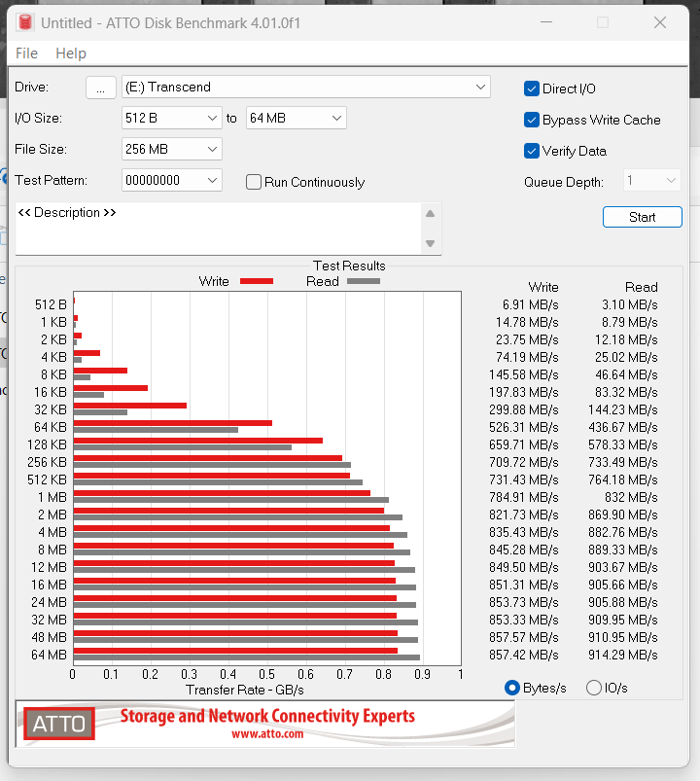This screenshot has width=700, height=781.
Task: Click the description scroll down arrow
Action: point(431,243)
